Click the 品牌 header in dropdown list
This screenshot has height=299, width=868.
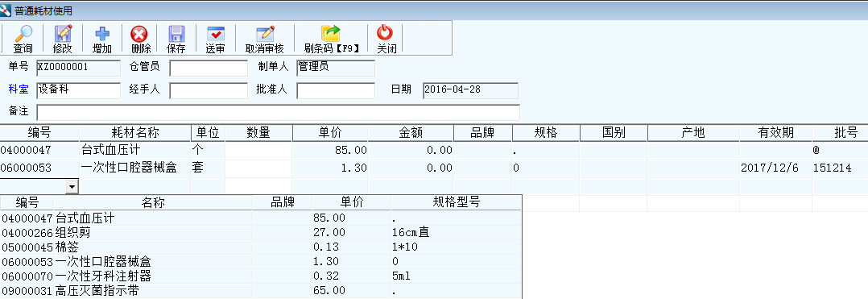(283, 202)
